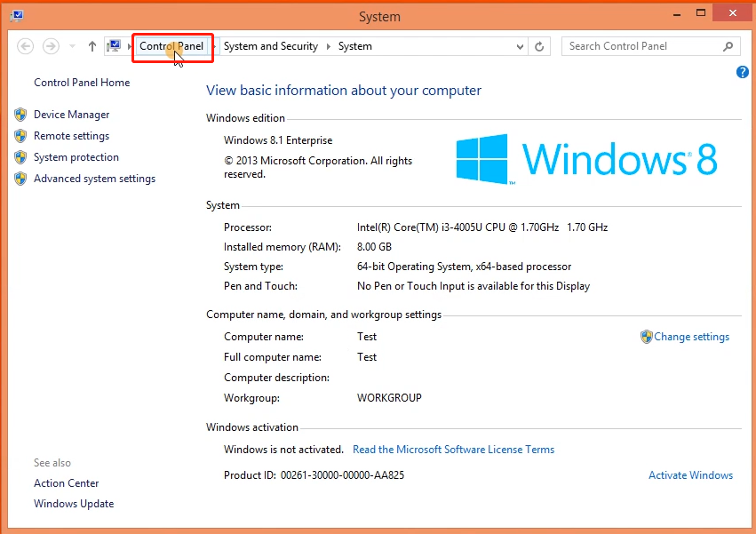Click shield icon next to Change settings
The image size is (756, 534).
[x=646, y=337]
